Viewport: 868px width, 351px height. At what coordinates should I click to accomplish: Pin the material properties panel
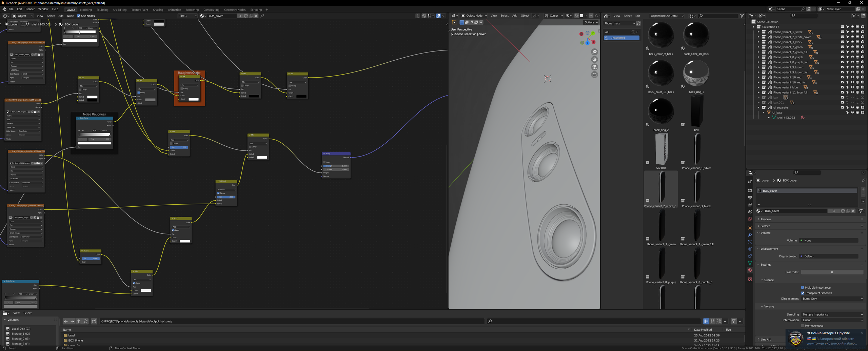(x=863, y=181)
